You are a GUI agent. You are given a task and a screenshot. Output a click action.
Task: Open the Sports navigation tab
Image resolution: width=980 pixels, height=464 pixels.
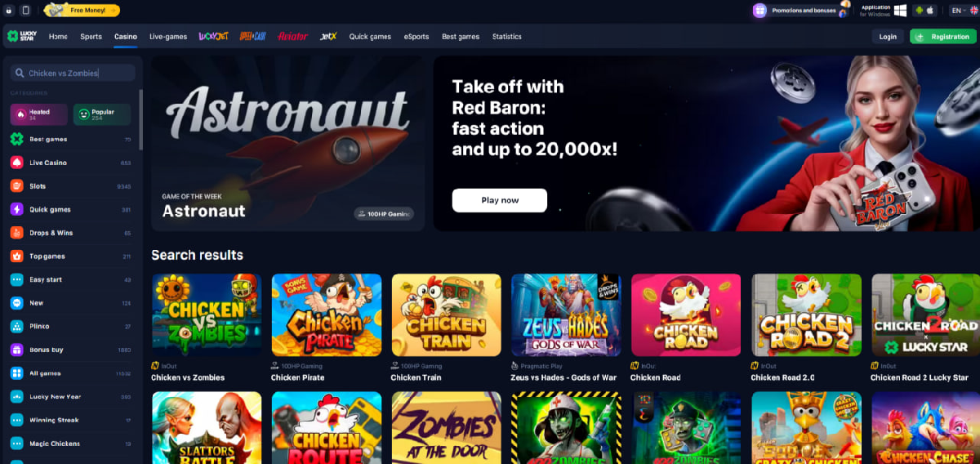[91, 37]
